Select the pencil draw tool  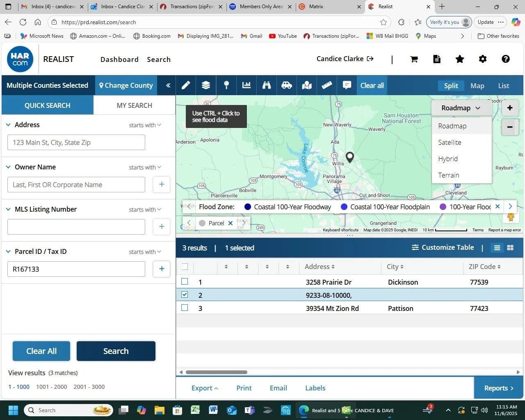(186, 85)
